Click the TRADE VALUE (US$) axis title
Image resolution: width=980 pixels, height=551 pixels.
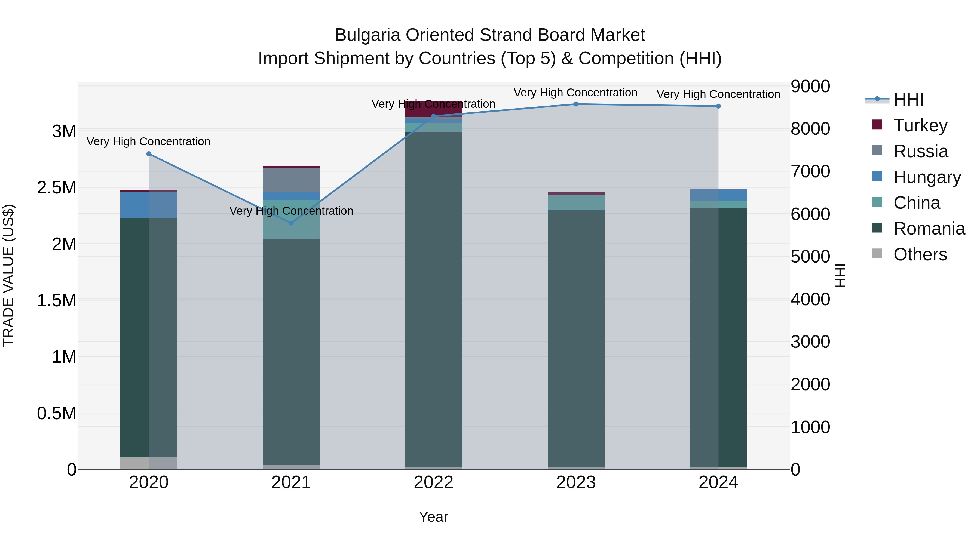click(8, 276)
